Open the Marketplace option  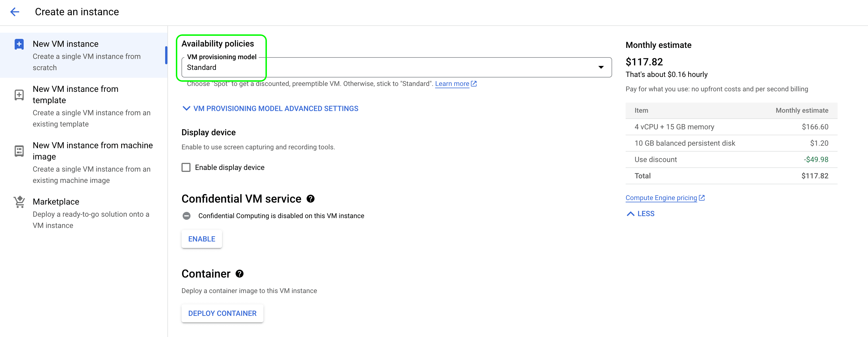[x=56, y=201]
